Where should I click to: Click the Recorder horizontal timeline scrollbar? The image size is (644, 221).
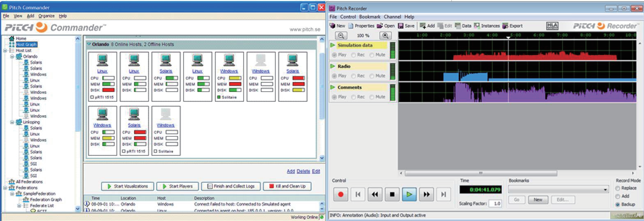[481, 173]
